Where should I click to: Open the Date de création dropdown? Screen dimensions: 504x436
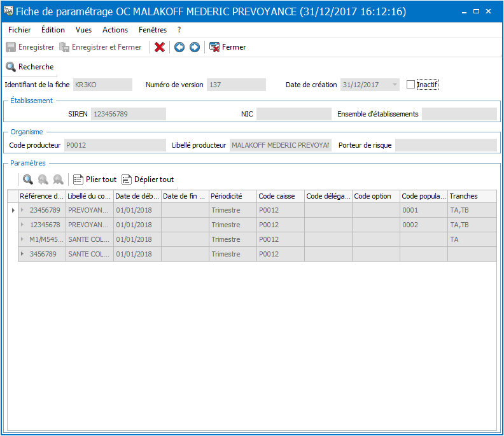point(395,85)
